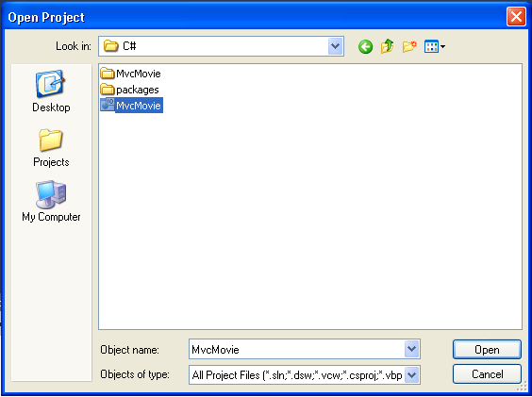532x397 pixels.
Task: Select the MvcMovie solution file icon
Action: coord(108,105)
